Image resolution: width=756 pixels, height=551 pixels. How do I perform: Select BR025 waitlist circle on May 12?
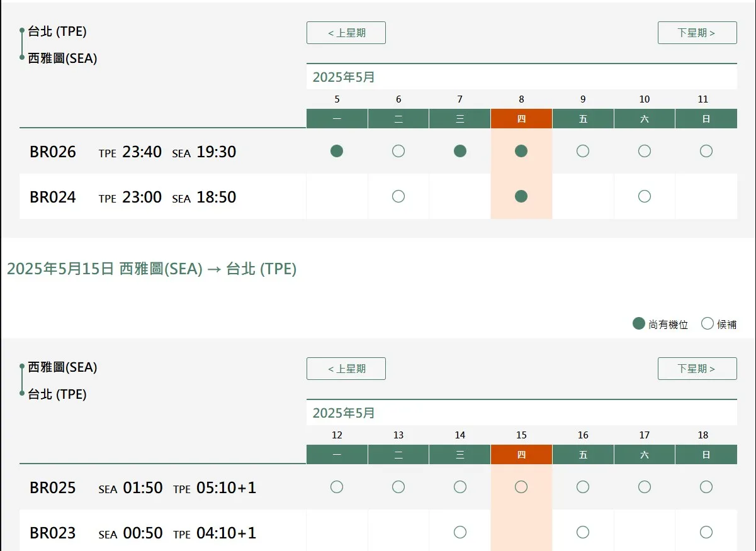tap(337, 487)
